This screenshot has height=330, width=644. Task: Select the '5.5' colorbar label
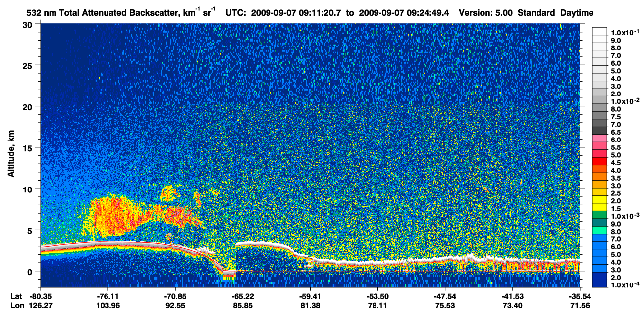(x=616, y=147)
